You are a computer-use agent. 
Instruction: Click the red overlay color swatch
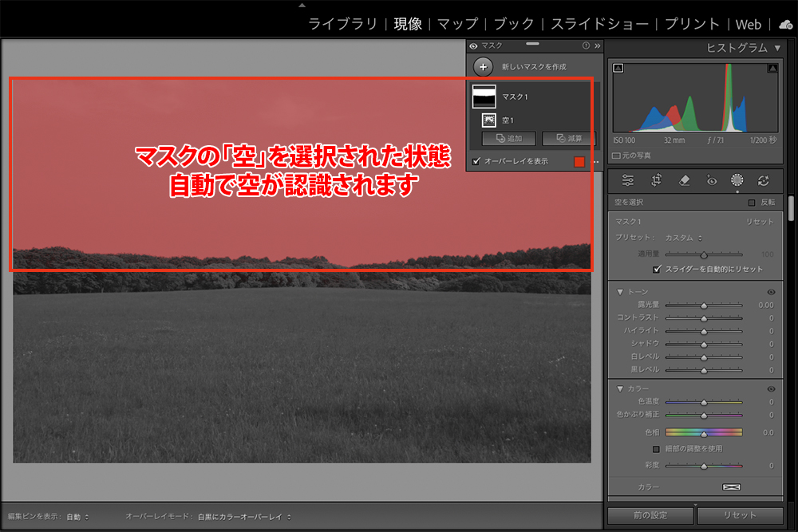pyautogui.click(x=580, y=162)
